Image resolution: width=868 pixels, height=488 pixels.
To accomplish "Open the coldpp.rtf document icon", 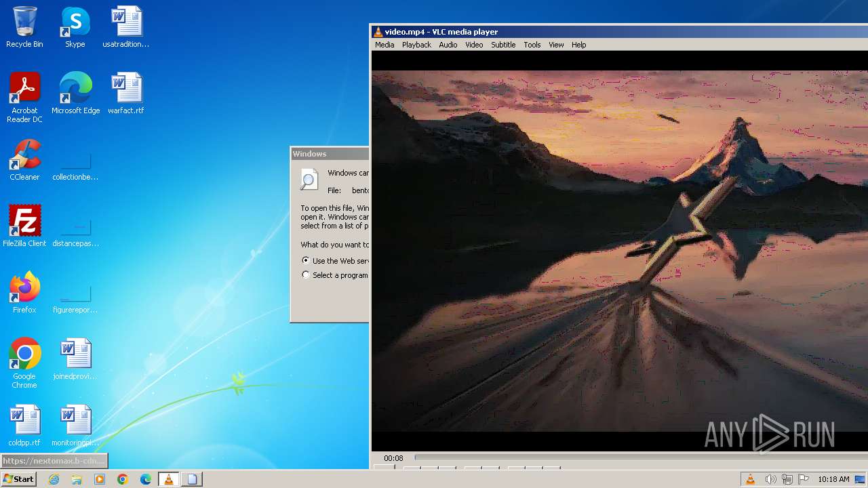I will pyautogui.click(x=24, y=426).
